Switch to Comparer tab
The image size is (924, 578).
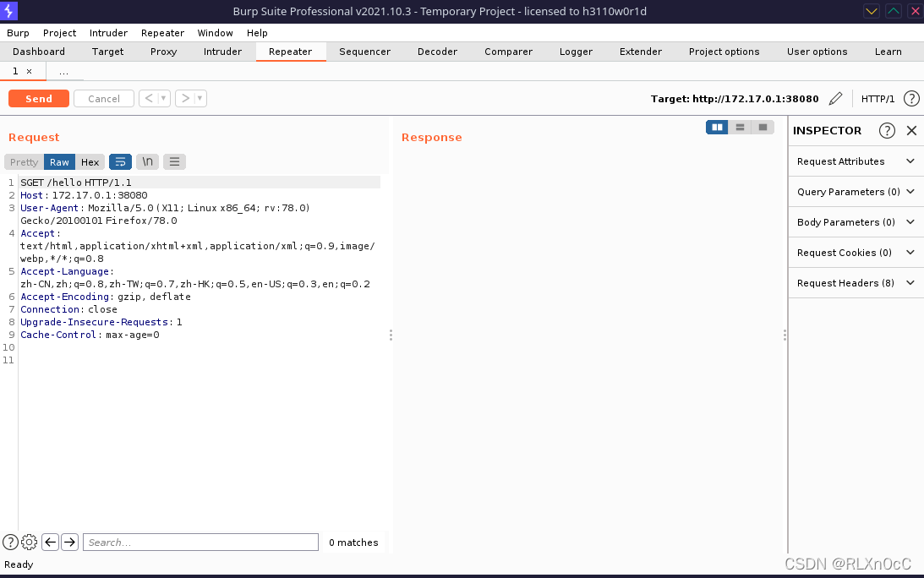click(509, 52)
